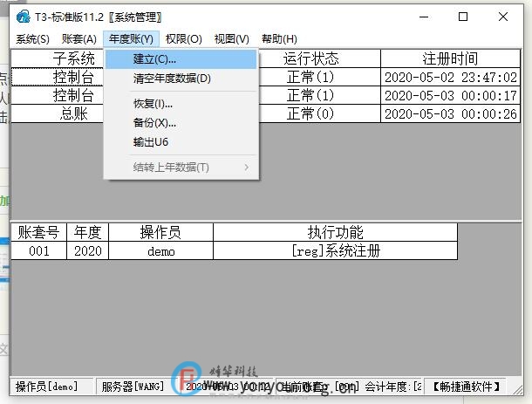Image resolution: width=532 pixels, height=404 pixels.
Task: Close the T3 system management window
Action: point(503,17)
